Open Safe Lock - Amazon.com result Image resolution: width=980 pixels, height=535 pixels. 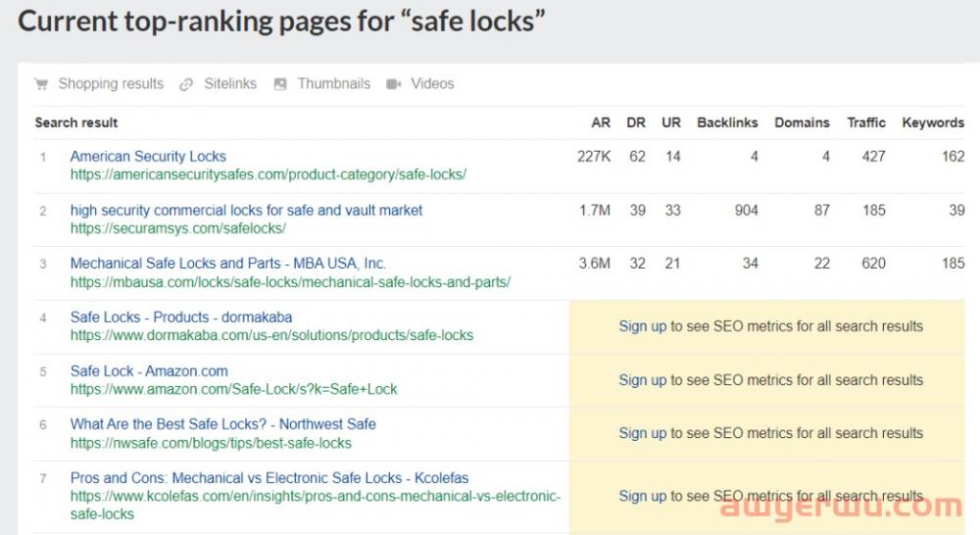coord(149,370)
